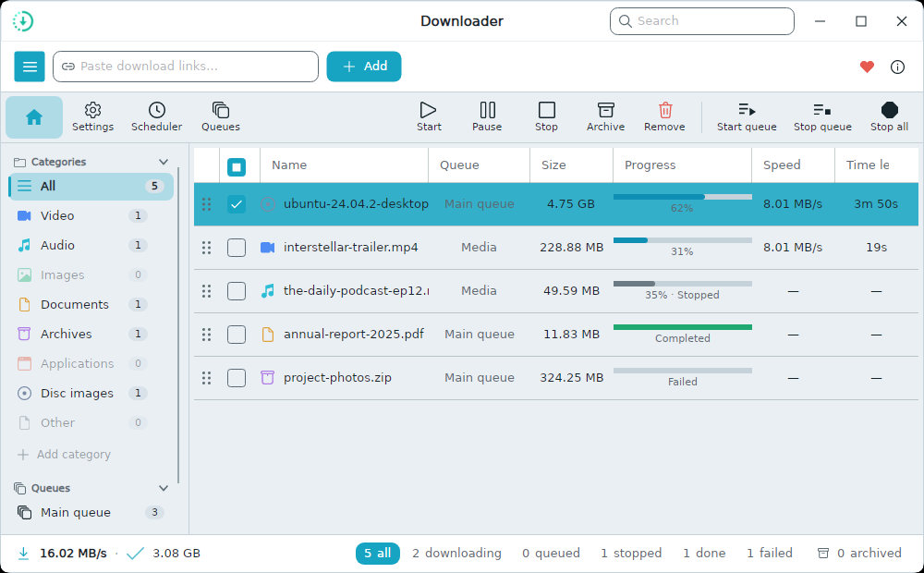Viewport: 924px width, 573px height.
Task: Sort by the Progress column header
Action: [683, 165]
